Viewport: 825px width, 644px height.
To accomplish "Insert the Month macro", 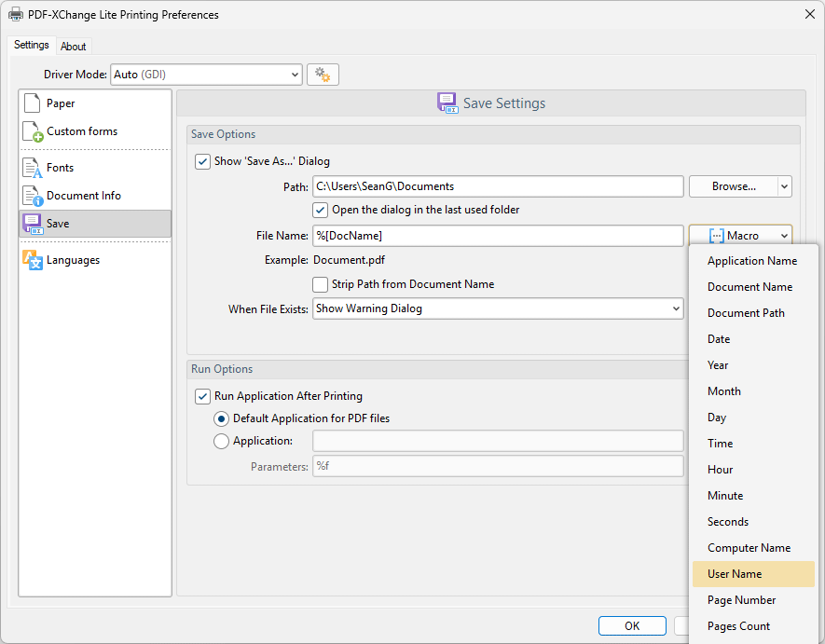I will (x=753, y=391).
